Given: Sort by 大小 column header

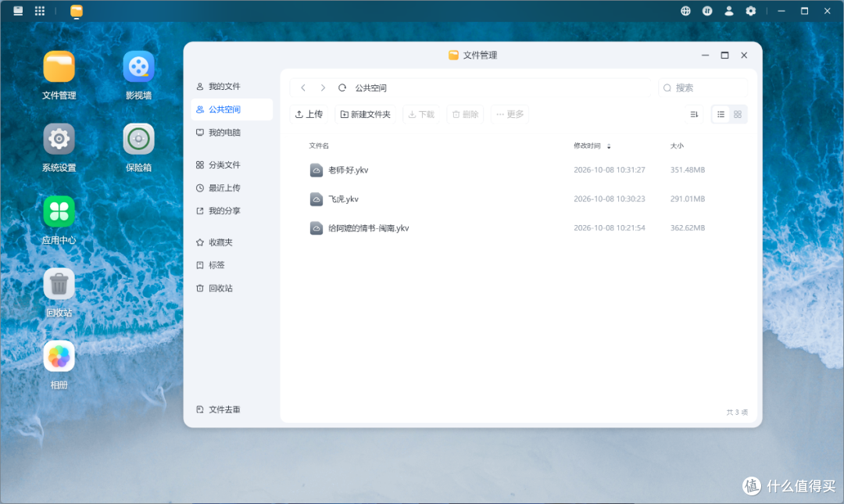Looking at the screenshot, I should pyautogui.click(x=677, y=146).
